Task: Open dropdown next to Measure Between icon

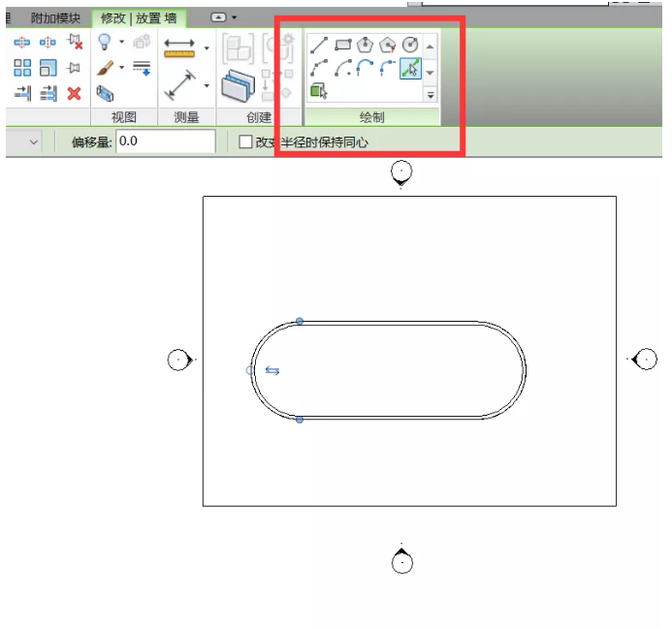Action: point(207,85)
